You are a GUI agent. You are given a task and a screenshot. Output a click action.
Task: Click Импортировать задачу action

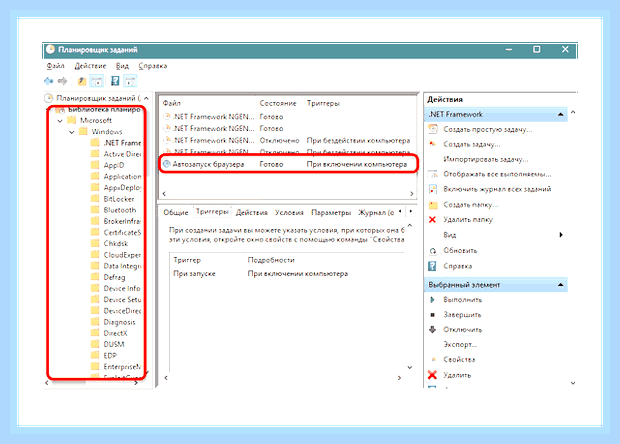click(486, 159)
